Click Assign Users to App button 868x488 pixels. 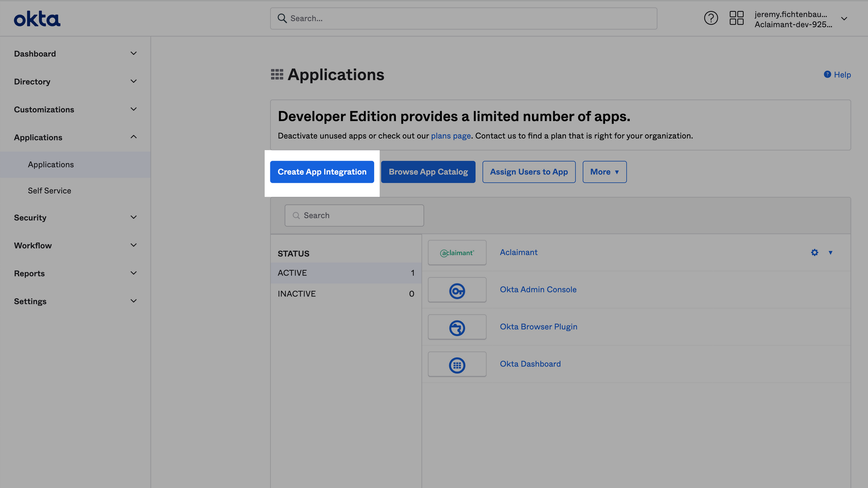point(529,172)
